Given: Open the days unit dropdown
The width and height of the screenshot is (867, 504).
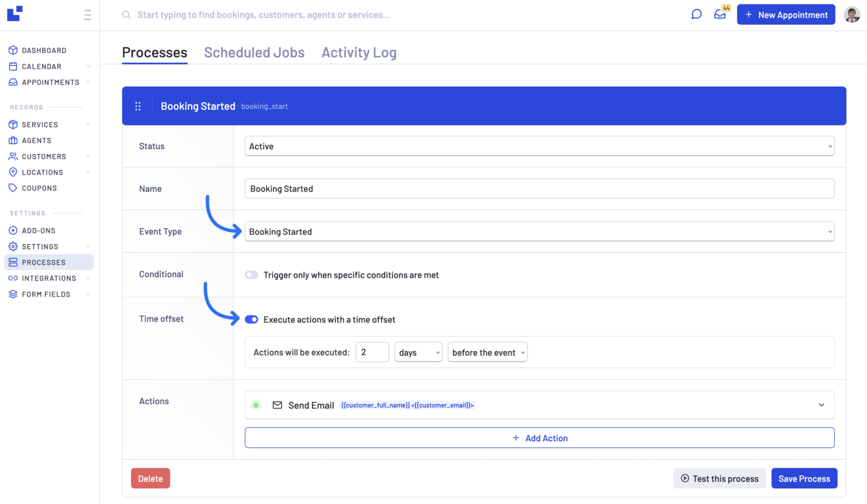Looking at the screenshot, I should [x=418, y=352].
